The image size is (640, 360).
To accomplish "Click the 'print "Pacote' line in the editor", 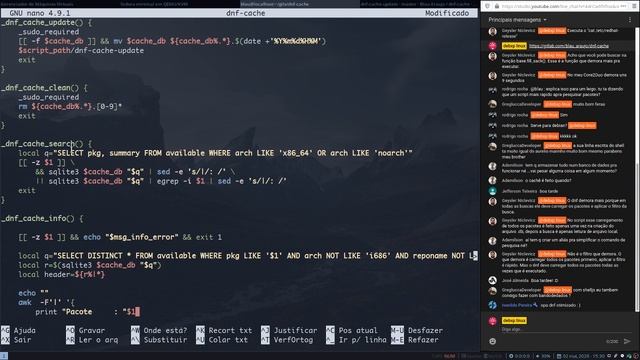I will 87,312.
